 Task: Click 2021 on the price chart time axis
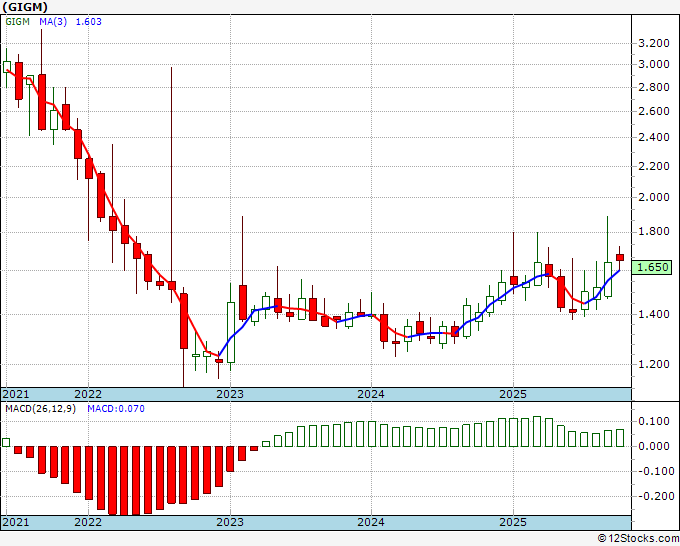[16, 394]
